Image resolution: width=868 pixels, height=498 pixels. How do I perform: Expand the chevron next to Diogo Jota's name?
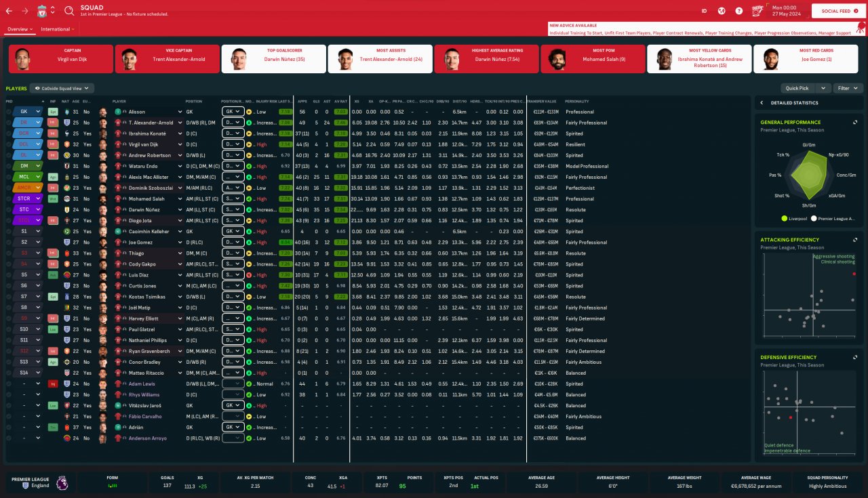[x=180, y=220]
